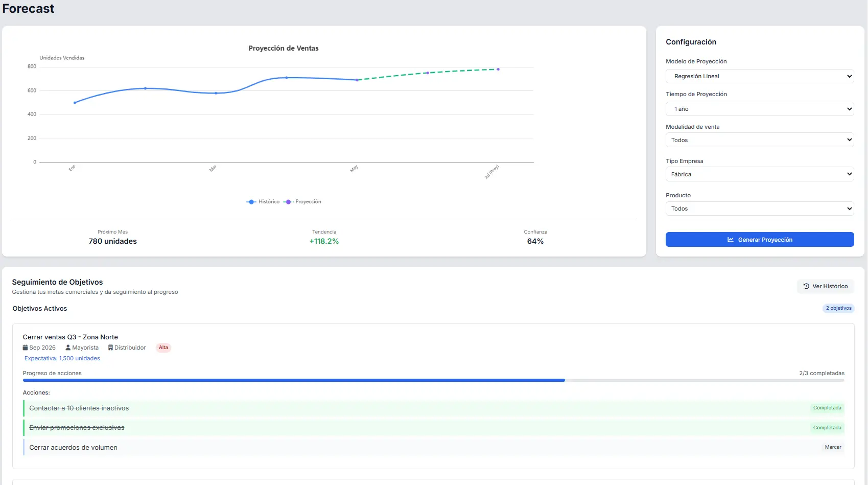
Task: Open Ver Histórico
Action: point(825,286)
